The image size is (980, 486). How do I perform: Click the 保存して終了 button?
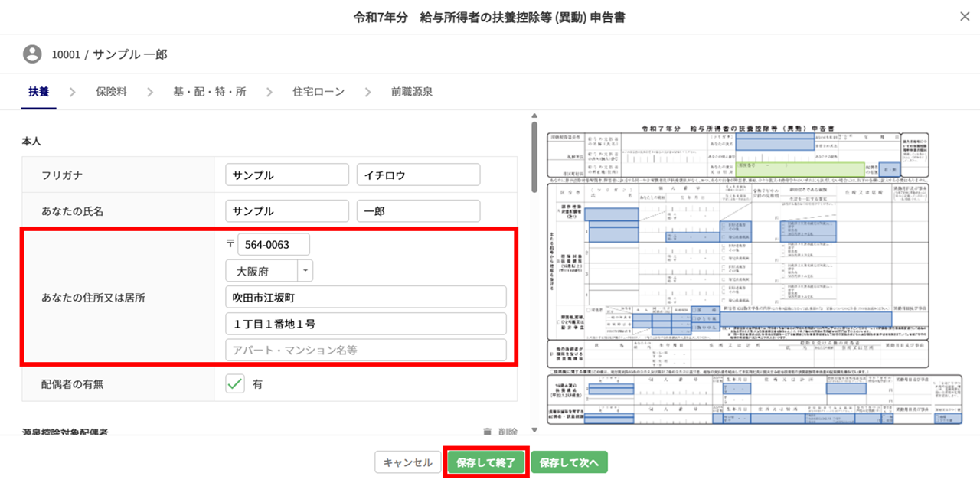(x=486, y=462)
